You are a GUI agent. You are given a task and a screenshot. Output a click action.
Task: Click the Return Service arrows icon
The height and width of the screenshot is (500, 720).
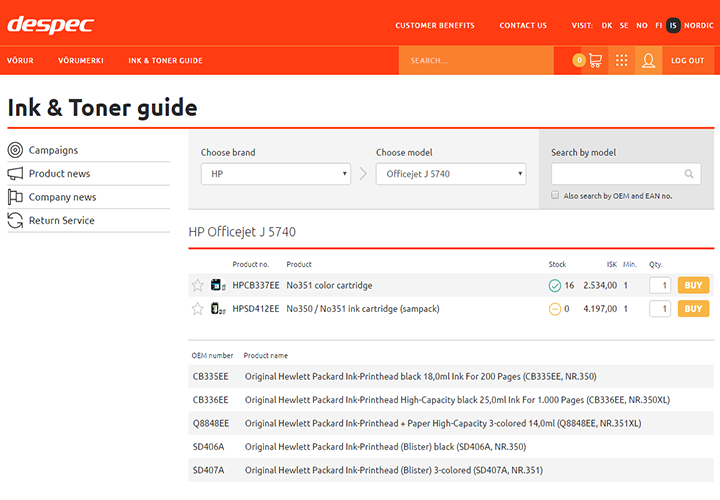[x=15, y=220]
